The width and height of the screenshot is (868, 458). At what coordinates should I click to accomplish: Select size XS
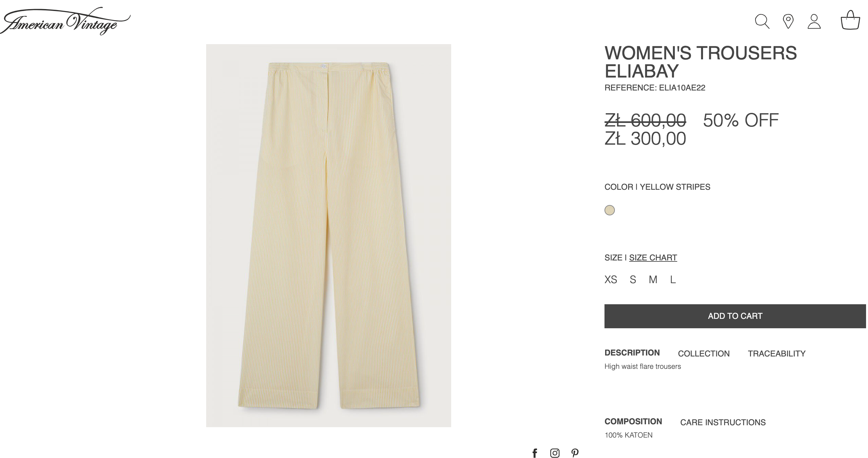click(611, 280)
